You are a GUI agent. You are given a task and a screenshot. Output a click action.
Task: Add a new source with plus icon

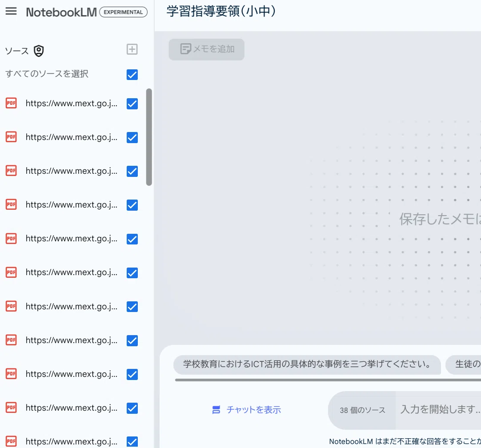(132, 49)
